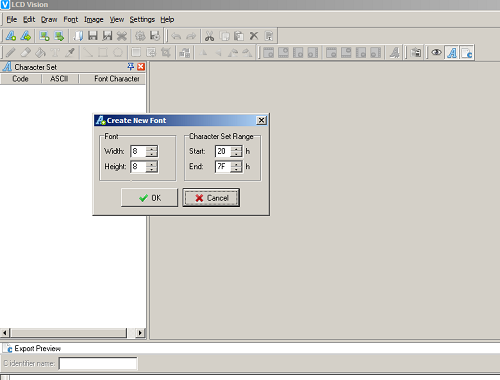
Task: Focus the Start range input field
Action: pos(223,151)
